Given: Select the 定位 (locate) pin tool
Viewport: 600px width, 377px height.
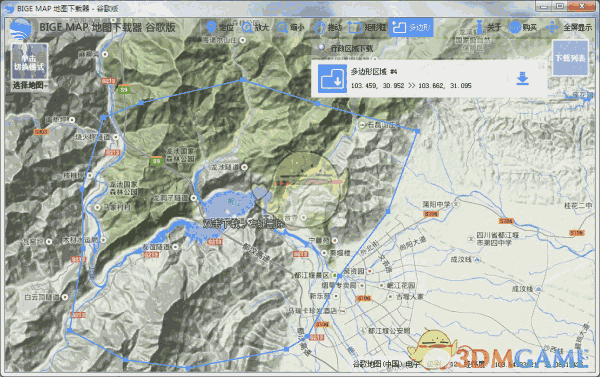Looking at the screenshot, I should pyautogui.click(x=220, y=27).
